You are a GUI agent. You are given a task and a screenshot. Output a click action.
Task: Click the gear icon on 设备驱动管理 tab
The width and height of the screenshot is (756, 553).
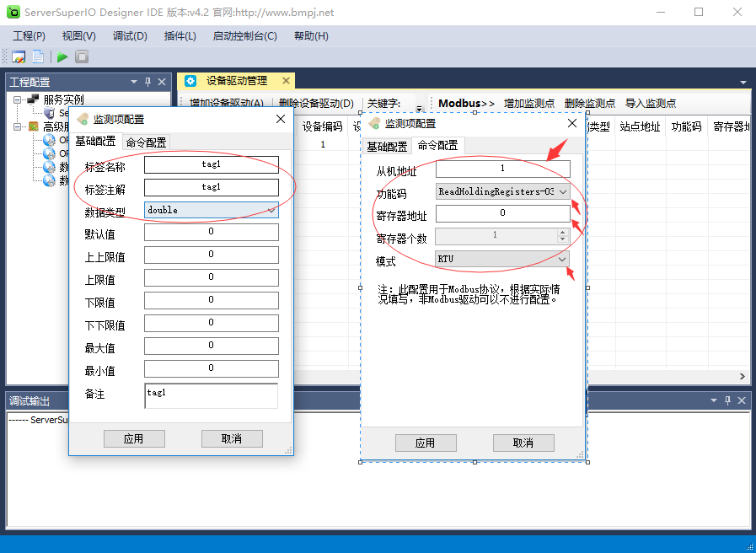click(x=190, y=81)
